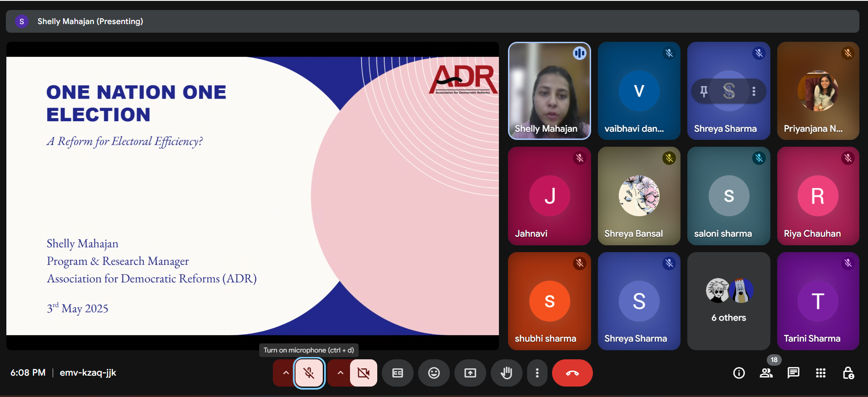
Task: Click the slide title ONE NATION ONE ELECTION
Action: pyautogui.click(x=136, y=104)
